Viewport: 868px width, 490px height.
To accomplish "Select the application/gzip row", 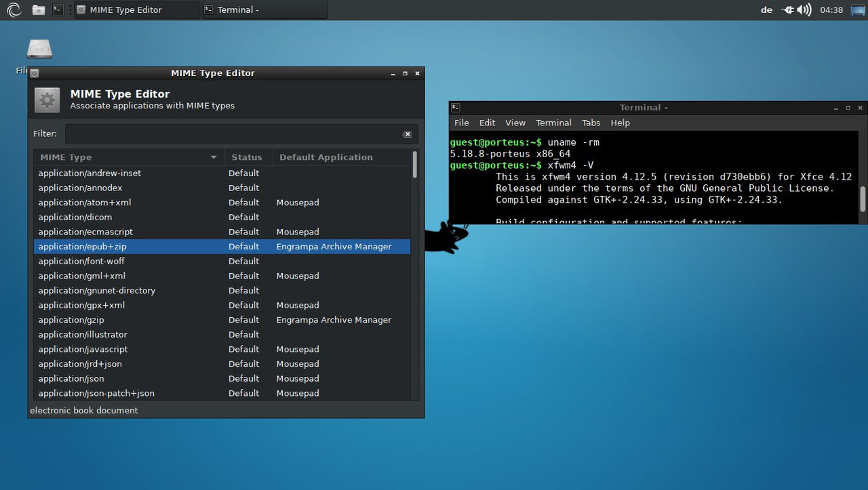I will (x=222, y=320).
